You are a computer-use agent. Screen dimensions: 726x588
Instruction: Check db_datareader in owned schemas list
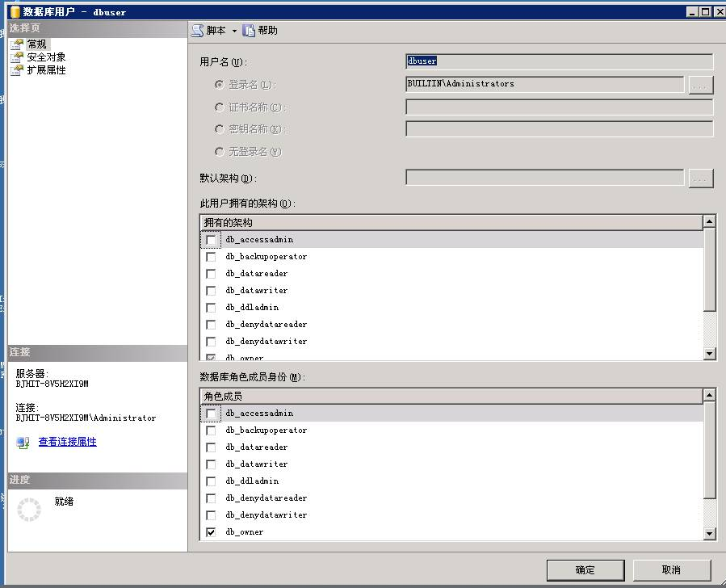pyautogui.click(x=211, y=274)
